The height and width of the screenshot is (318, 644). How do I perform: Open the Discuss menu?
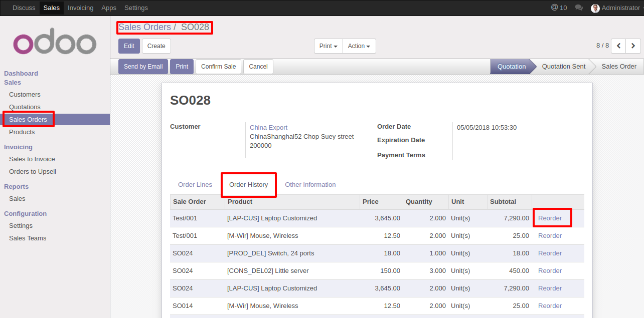point(24,8)
